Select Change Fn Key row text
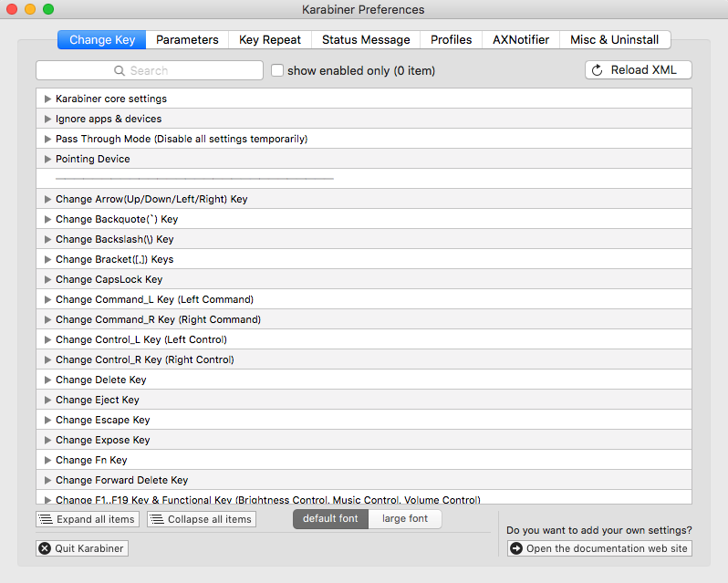Viewport: 728px width, 583px height. [91, 460]
